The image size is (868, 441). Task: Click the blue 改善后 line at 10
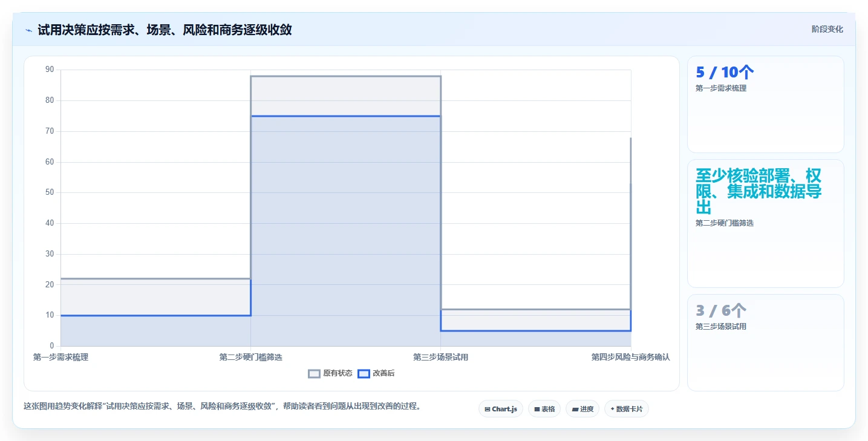pos(155,315)
